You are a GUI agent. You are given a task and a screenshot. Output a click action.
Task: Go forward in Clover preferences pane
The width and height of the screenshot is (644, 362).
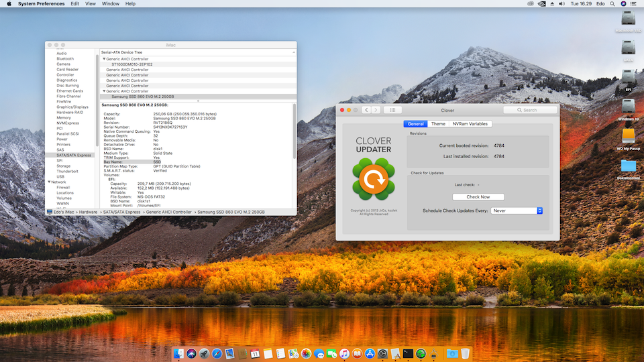(376, 110)
